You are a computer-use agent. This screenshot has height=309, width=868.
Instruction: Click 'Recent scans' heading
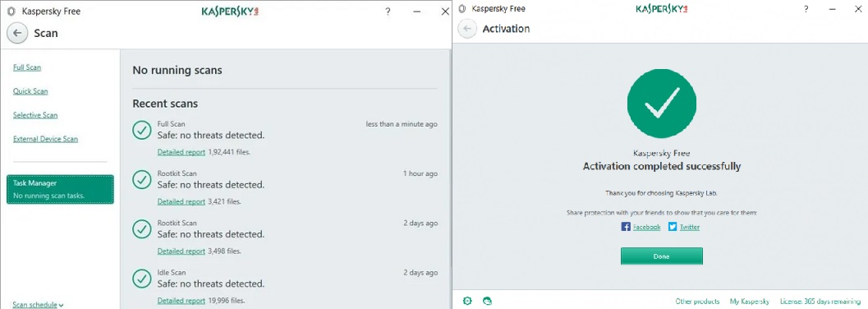(x=165, y=104)
